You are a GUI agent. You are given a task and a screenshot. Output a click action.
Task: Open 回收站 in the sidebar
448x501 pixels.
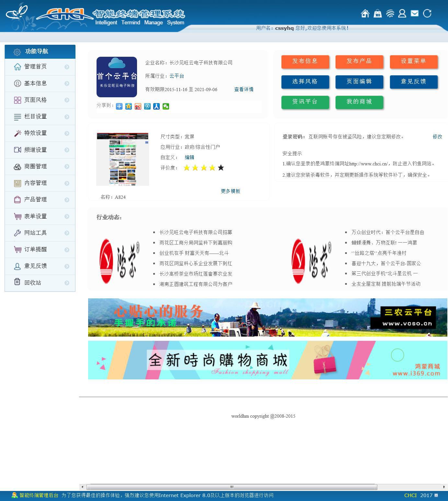pyautogui.click(x=33, y=282)
